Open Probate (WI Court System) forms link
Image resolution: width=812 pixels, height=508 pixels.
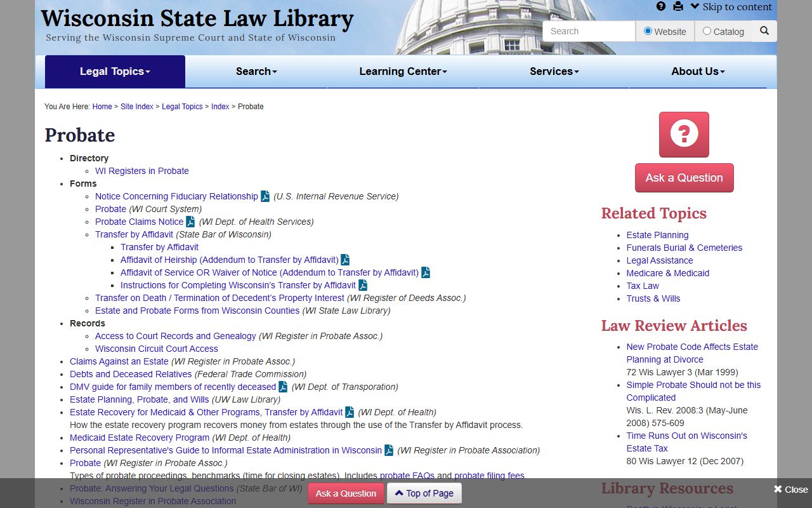(110, 209)
